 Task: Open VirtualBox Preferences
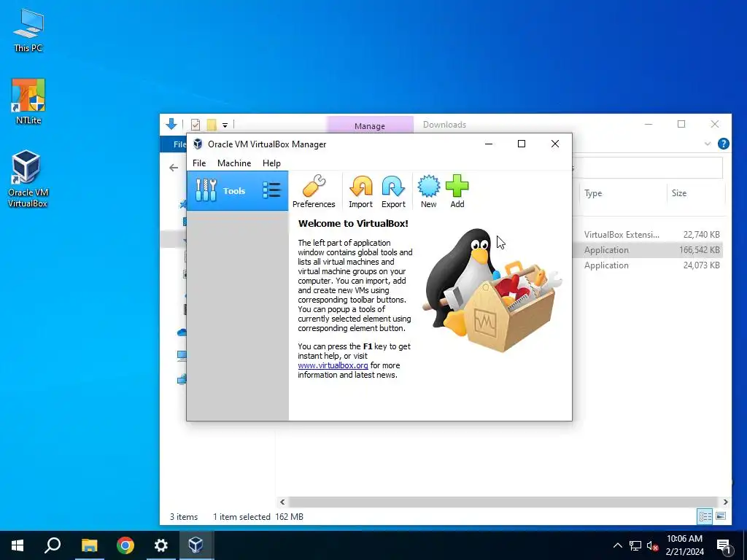tap(314, 192)
